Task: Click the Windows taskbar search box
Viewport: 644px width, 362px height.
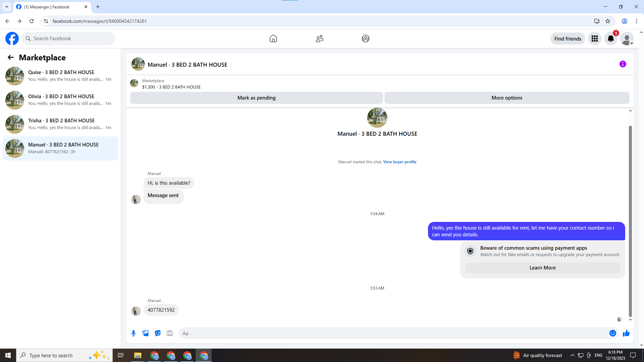Action: click(64, 355)
